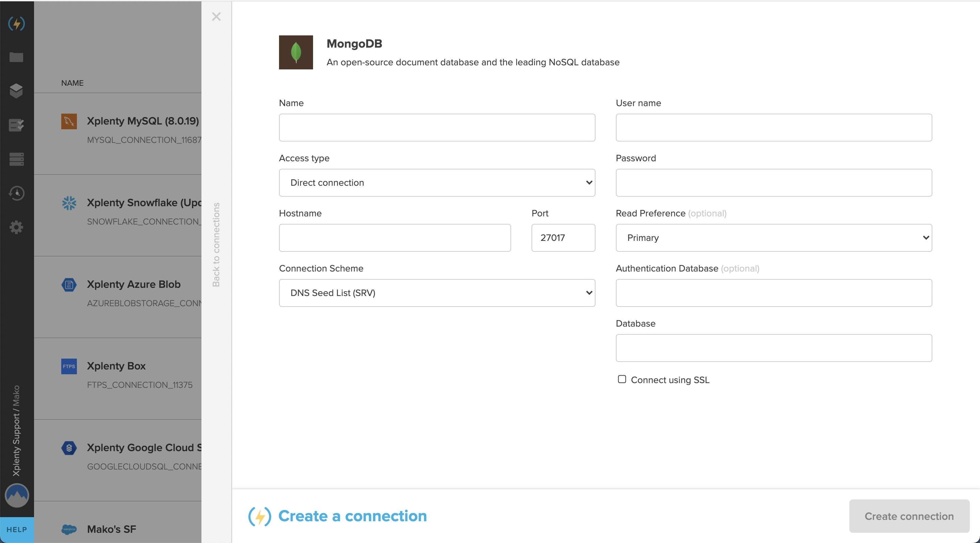The height and width of the screenshot is (543, 980).
Task: Click the MongoDB leaf logo
Action: [296, 52]
